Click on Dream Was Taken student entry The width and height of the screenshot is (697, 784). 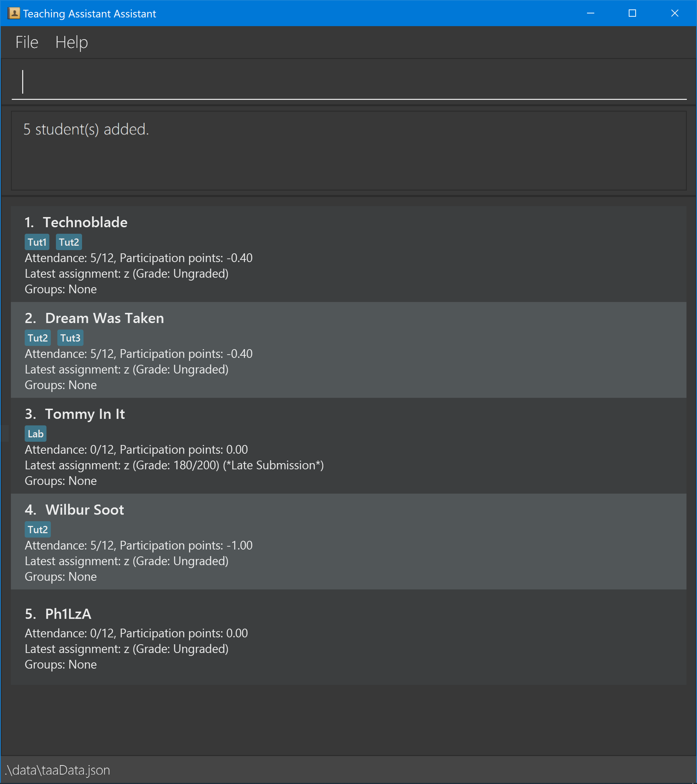click(348, 350)
